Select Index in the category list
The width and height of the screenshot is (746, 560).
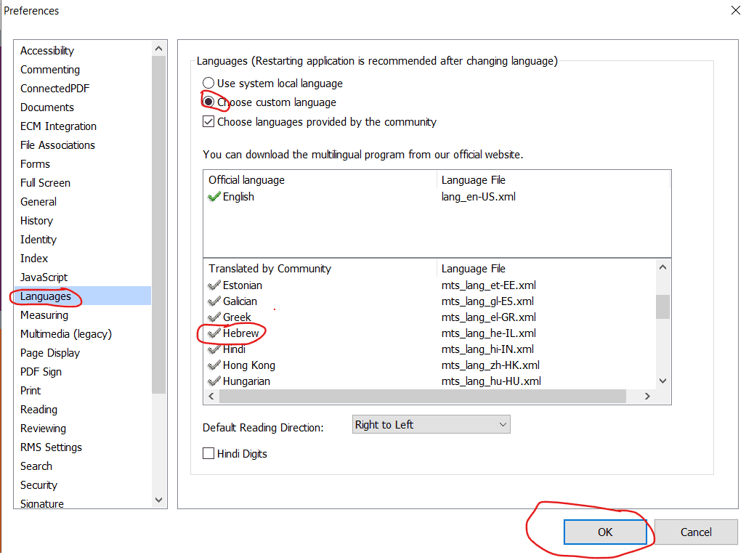[34, 259]
